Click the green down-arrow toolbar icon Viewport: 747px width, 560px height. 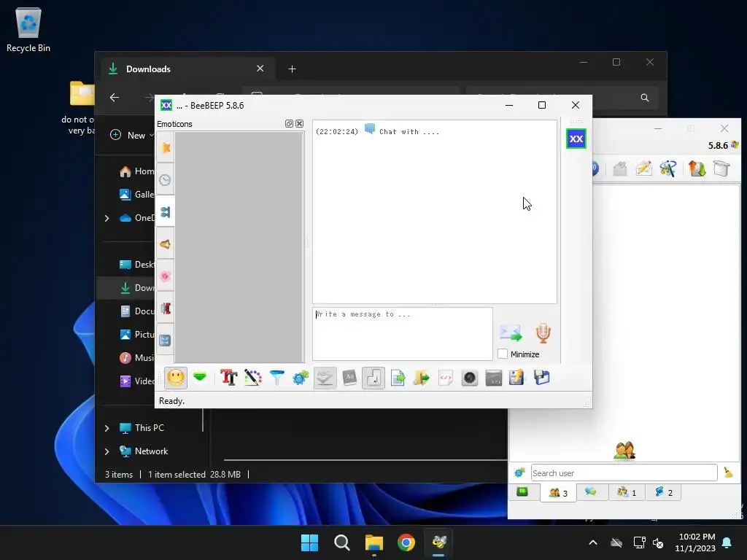click(x=200, y=378)
